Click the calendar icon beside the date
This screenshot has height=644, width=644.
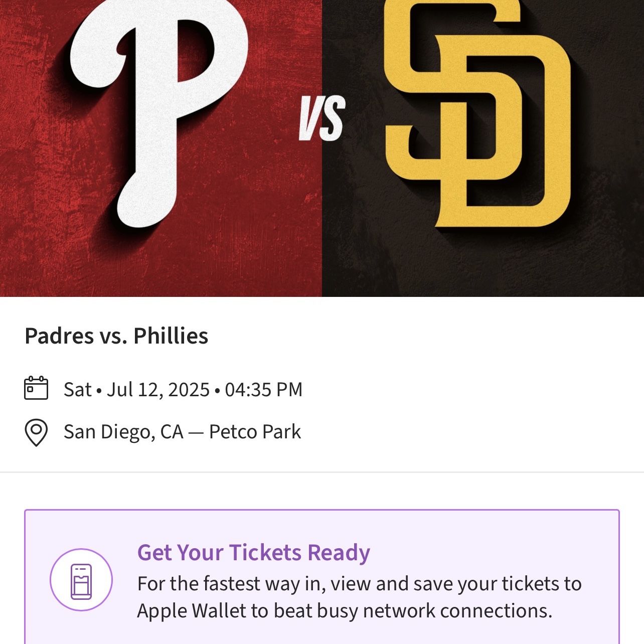[36, 388]
